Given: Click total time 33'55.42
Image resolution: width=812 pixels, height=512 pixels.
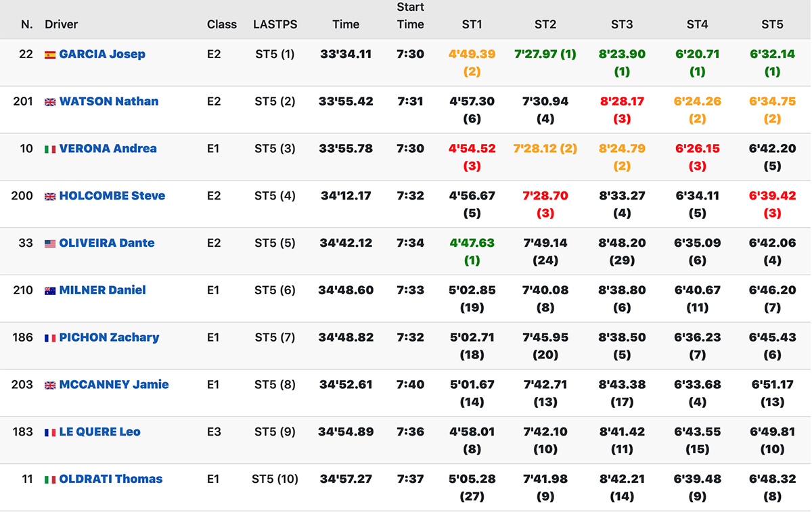Looking at the screenshot, I should tap(346, 101).
